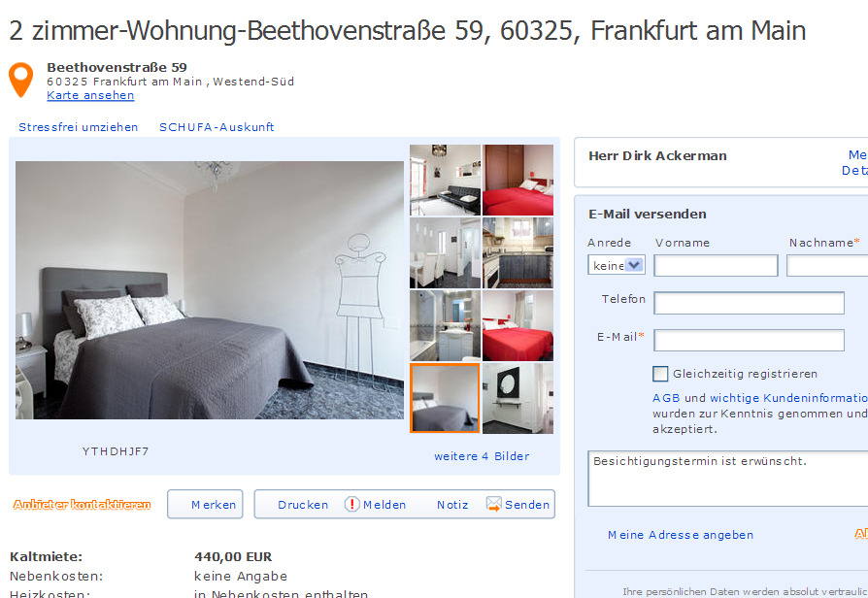The height and width of the screenshot is (598, 868).
Task: Check the Gleichzeitig registrieren checkbox
Action: [x=660, y=374]
